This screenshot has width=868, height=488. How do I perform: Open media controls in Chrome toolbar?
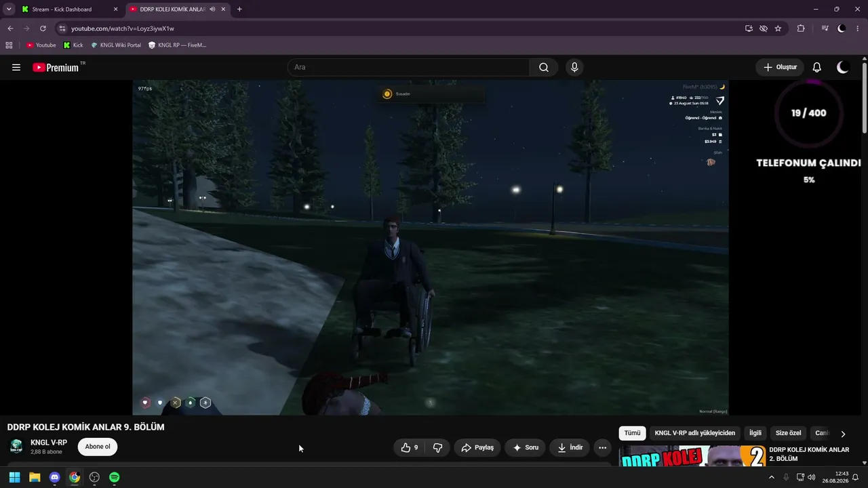[x=825, y=28]
